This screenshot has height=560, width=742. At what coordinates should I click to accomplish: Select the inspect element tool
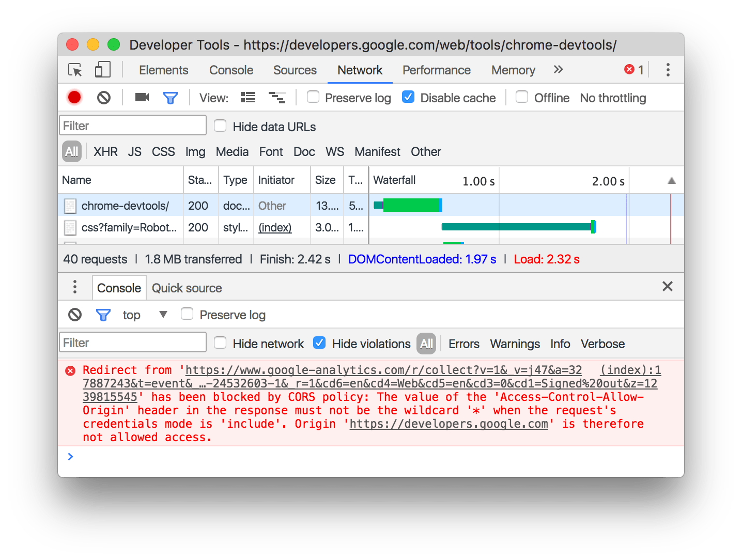pos(74,70)
